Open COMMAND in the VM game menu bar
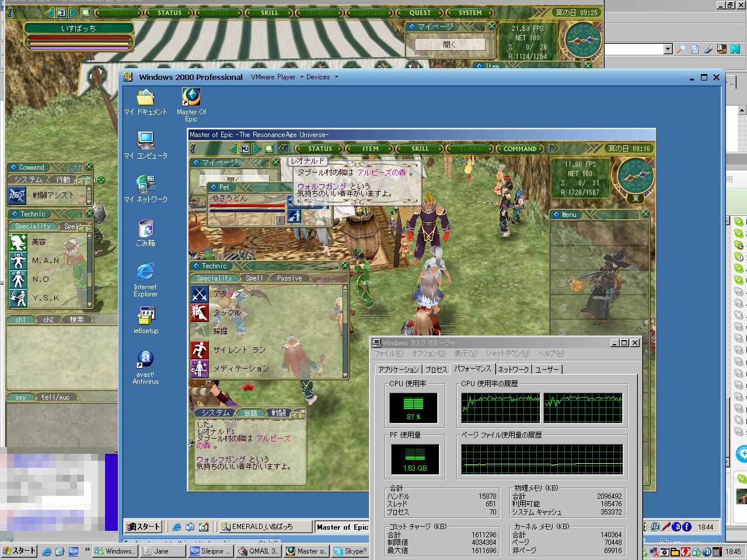Screen dimensions: 747x560 coord(520,149)
